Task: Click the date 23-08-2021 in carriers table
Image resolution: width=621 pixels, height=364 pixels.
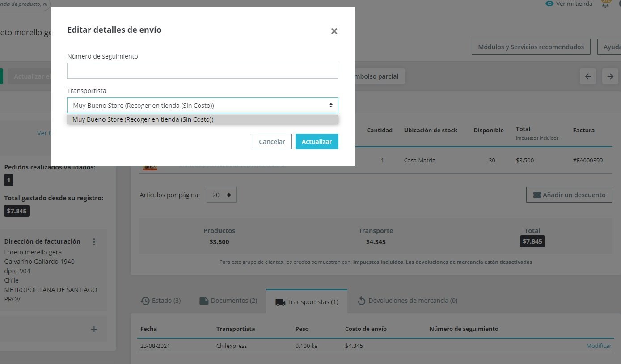Action: 155,346
